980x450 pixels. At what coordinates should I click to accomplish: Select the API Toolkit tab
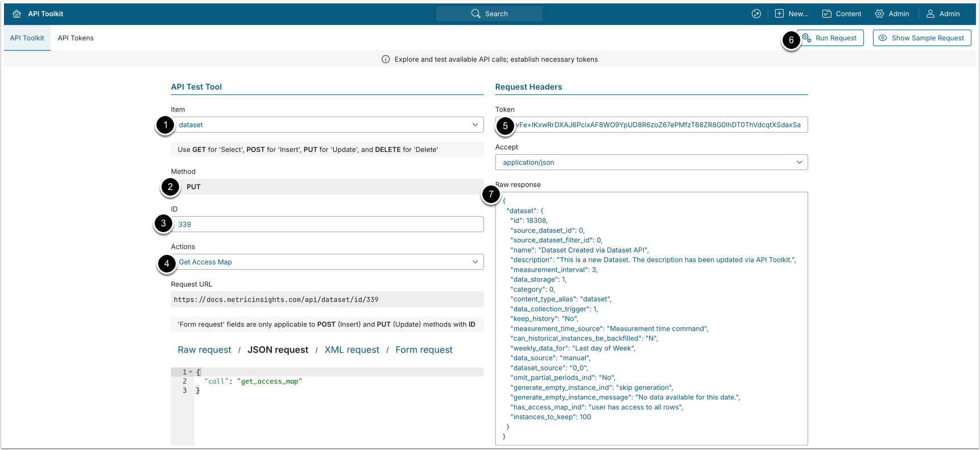point(27,38)
